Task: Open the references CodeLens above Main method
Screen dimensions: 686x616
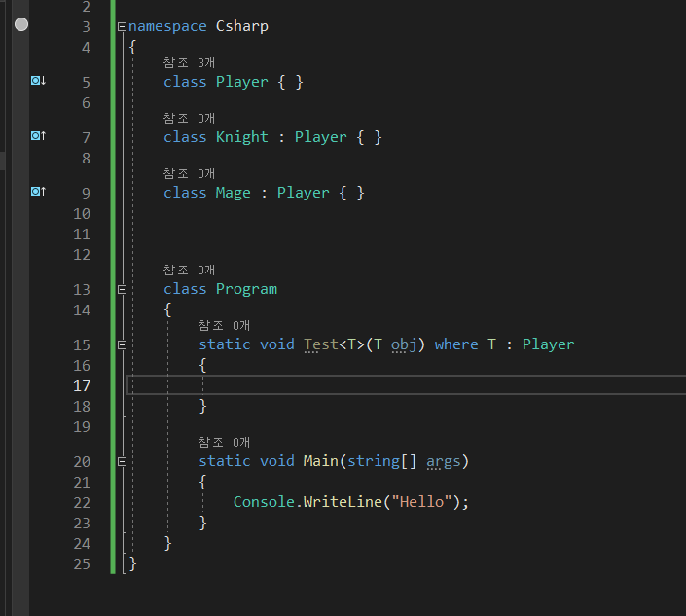Action: (x=224, y=443)
